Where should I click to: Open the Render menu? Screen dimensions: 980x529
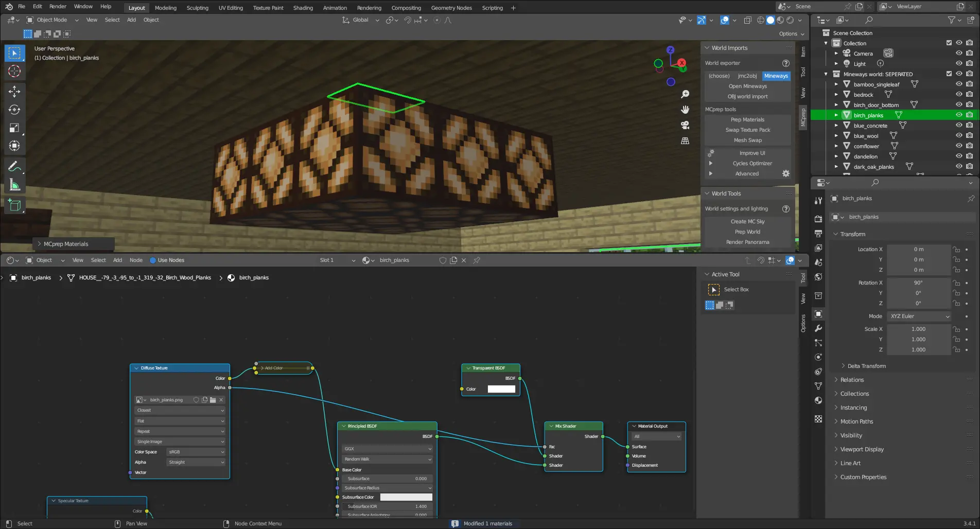coord(58,6)
